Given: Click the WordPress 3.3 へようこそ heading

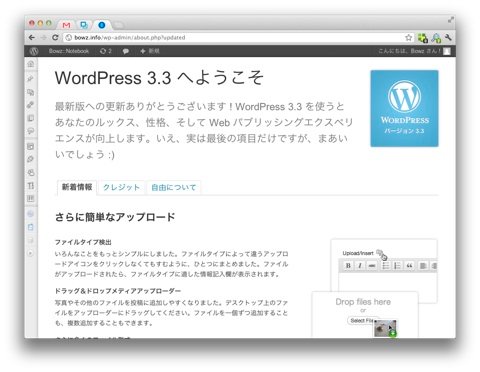Looking at the screenshot, I should pyautogui.click(x=159, y=78).
